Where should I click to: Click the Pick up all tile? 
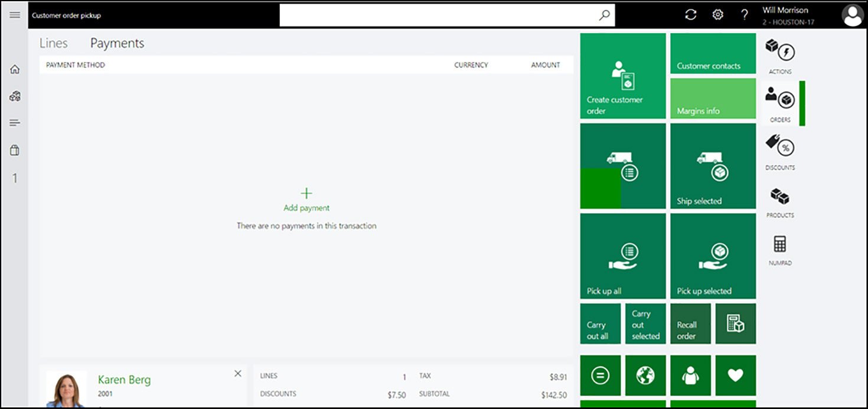(623, 256)
